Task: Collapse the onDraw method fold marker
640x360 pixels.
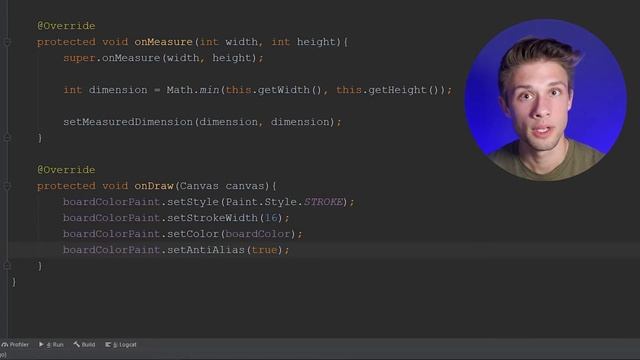Action: [x=7, y=186]
